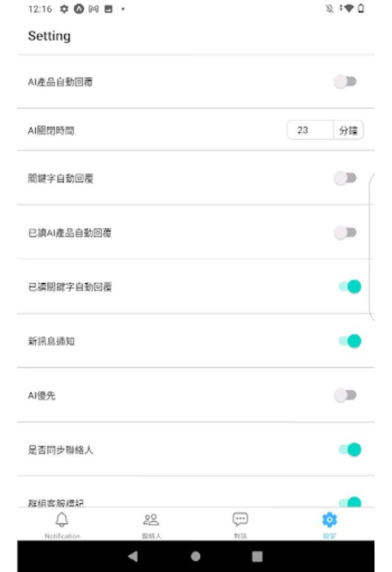Focus the AI關閉時間 field showing 23

[x=310, y=130]
